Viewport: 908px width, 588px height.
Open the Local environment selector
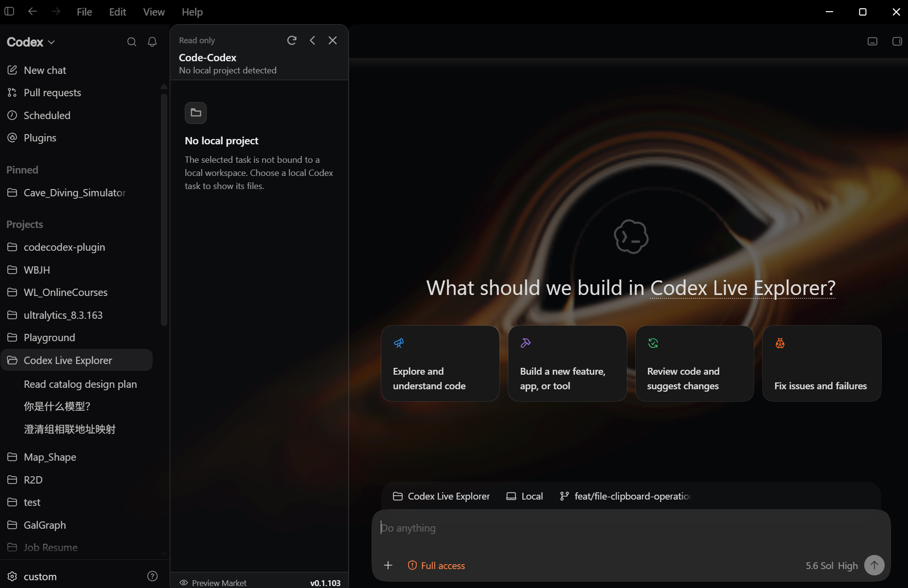(x=525, y=496)
